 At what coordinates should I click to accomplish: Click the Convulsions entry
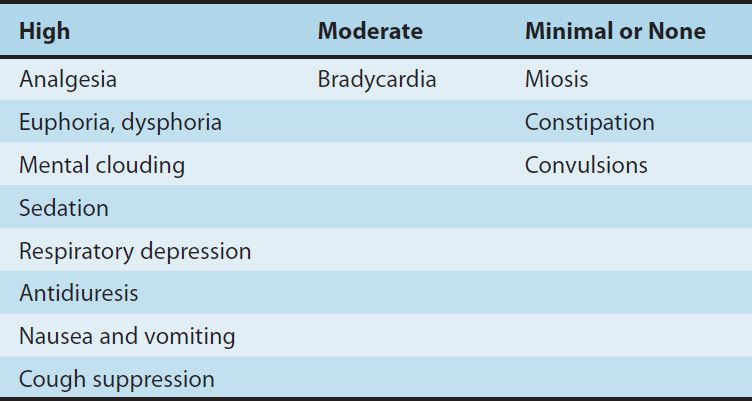coord(586,165)
